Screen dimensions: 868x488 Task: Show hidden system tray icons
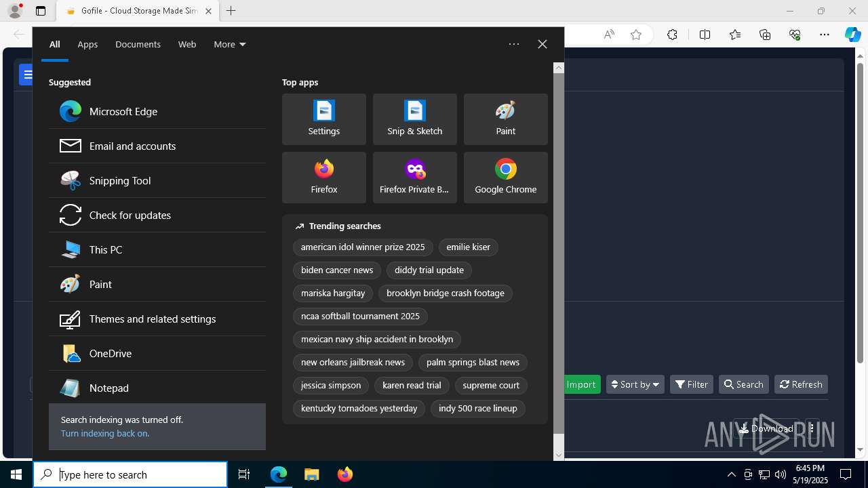pos(731,474)
